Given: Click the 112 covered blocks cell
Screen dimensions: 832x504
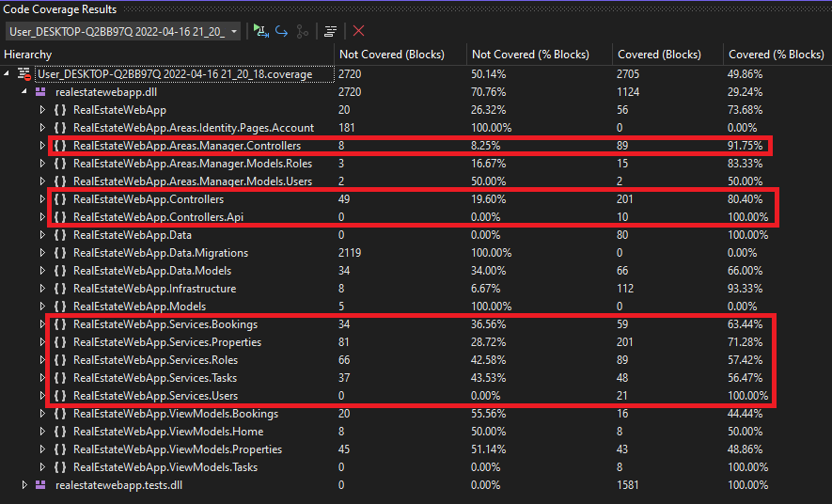Looking at the screenshot, I should pyautogui.click(x=625, y=289).
